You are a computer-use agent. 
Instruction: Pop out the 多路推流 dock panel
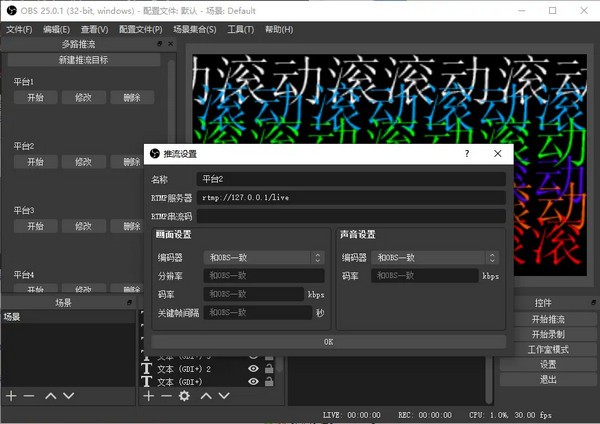158,44
